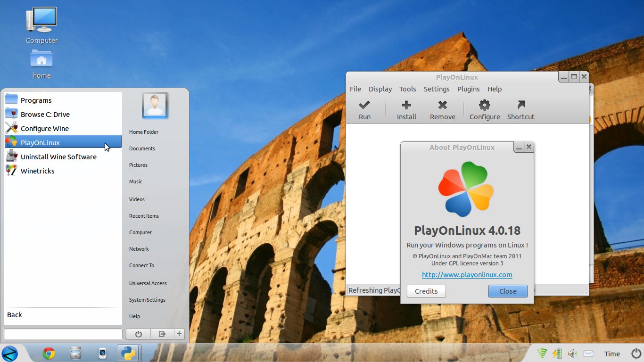This screenshot has width=644, height=362.
Task: Click Connect To in start menu
Action: (141, 265)
